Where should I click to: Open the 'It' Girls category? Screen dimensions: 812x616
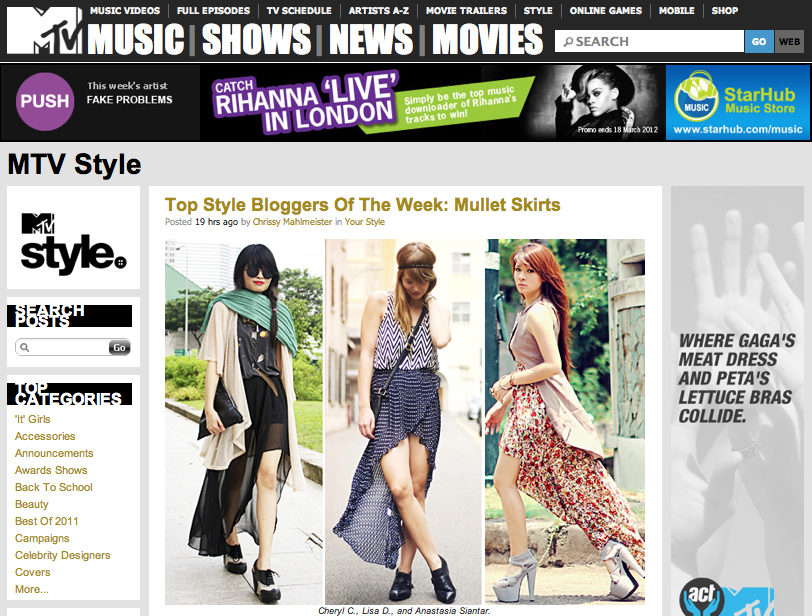pos(32,419)
